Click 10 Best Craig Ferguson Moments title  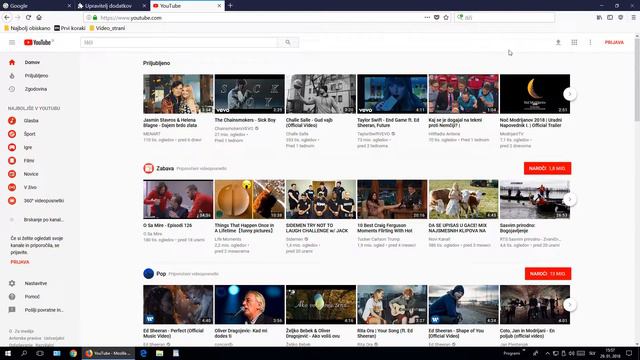coord(385,228)
